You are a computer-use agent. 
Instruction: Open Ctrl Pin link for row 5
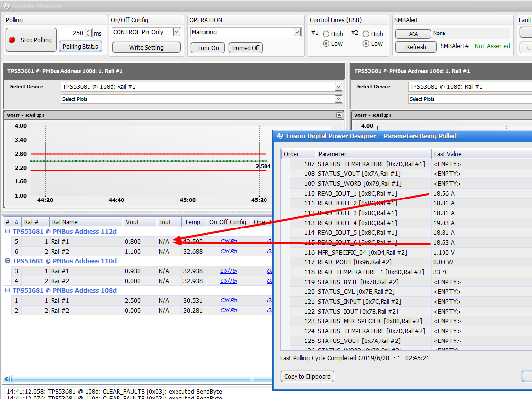[x=229, y=241]
